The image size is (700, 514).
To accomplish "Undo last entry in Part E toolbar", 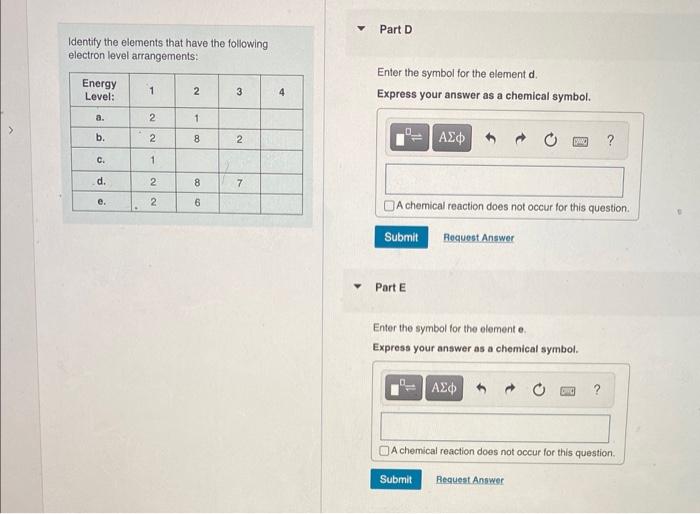I will 481,388.
